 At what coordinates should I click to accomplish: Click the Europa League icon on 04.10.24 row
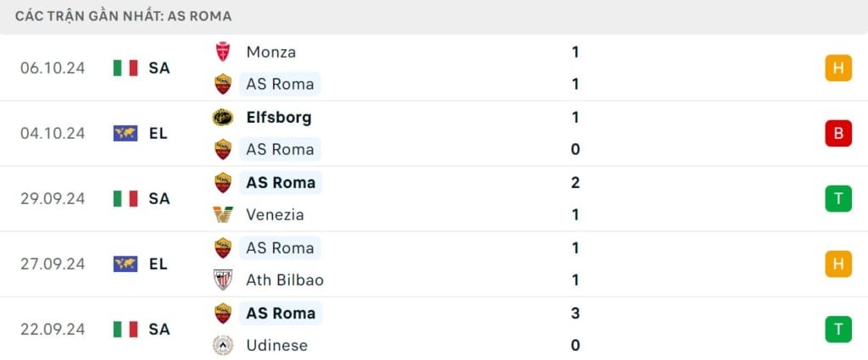[x=125, y=133]
